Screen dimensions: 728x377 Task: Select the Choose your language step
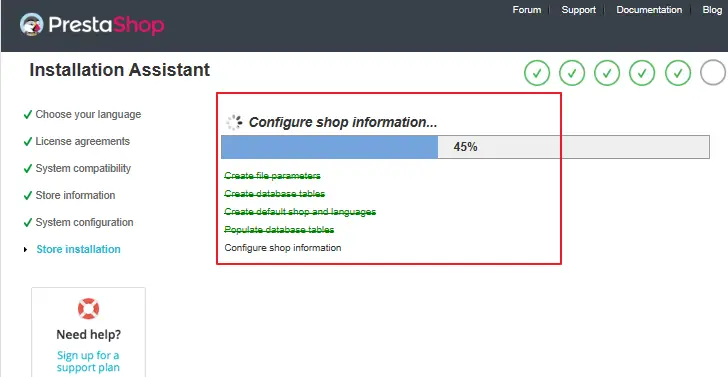click(88, 114)
